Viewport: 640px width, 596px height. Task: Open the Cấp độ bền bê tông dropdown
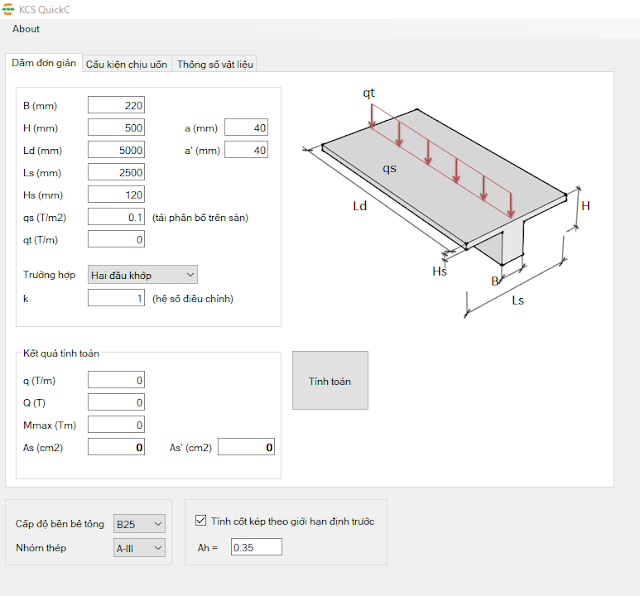pos(139,524)
